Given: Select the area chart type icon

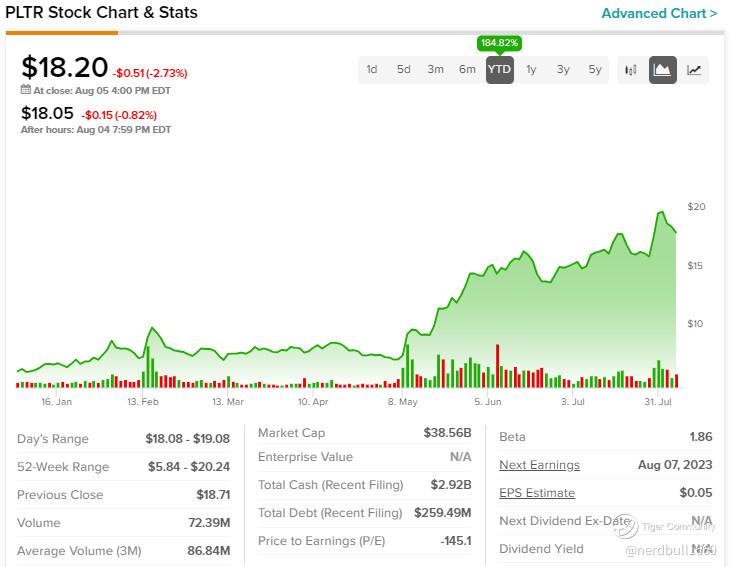Looking at the screenshot, I should click(x=662, y=70).
